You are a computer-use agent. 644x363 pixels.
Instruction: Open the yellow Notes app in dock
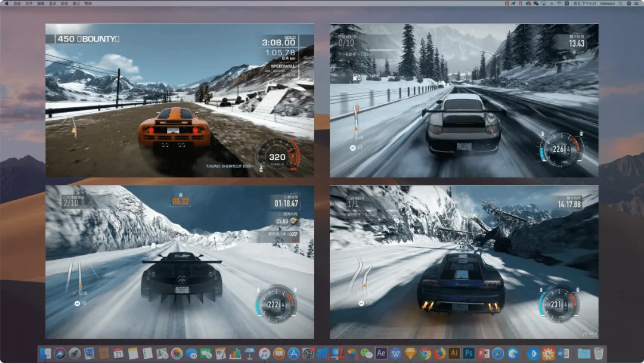133,353
